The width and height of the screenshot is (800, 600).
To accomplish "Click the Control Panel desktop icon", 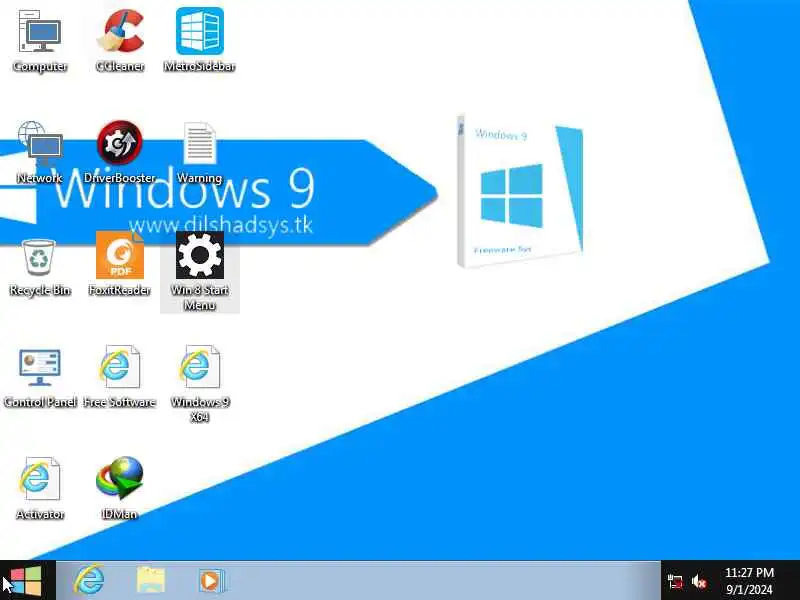I will 40,367.
